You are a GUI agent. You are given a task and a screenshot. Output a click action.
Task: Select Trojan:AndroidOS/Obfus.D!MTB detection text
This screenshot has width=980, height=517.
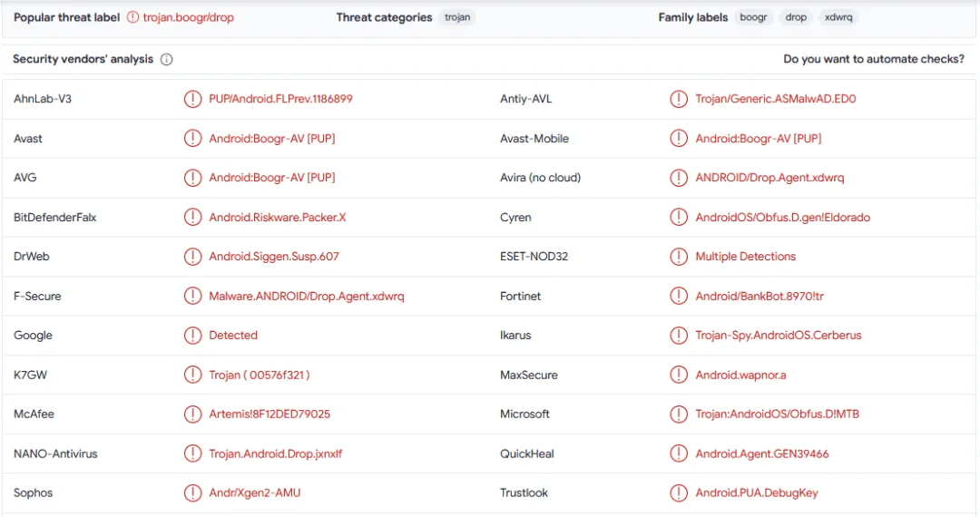pos(777,414)
